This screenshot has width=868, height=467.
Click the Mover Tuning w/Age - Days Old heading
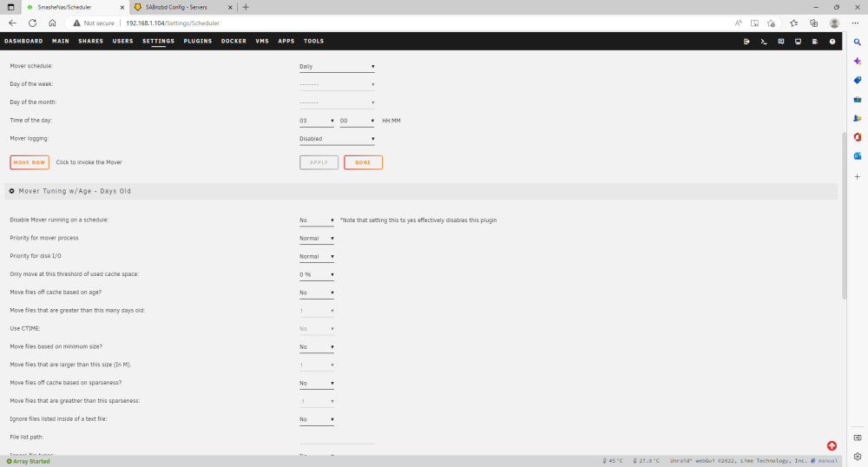click(x=75, y=191)
